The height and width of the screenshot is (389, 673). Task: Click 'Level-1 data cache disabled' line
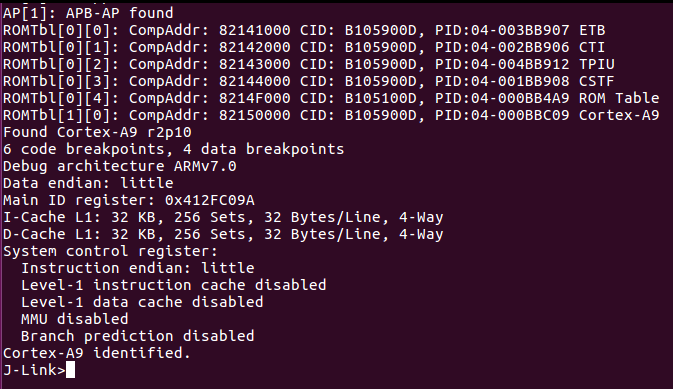click(142, 302)
